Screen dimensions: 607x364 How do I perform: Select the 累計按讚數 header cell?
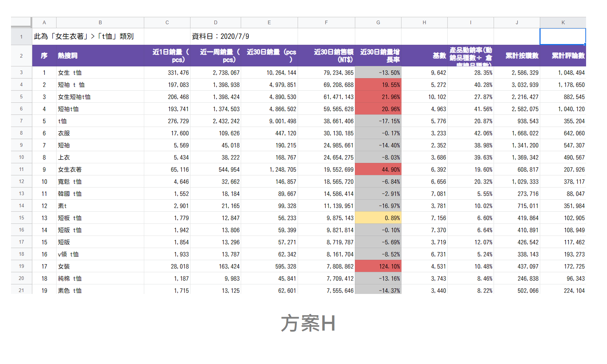click(x=517, y=56)
